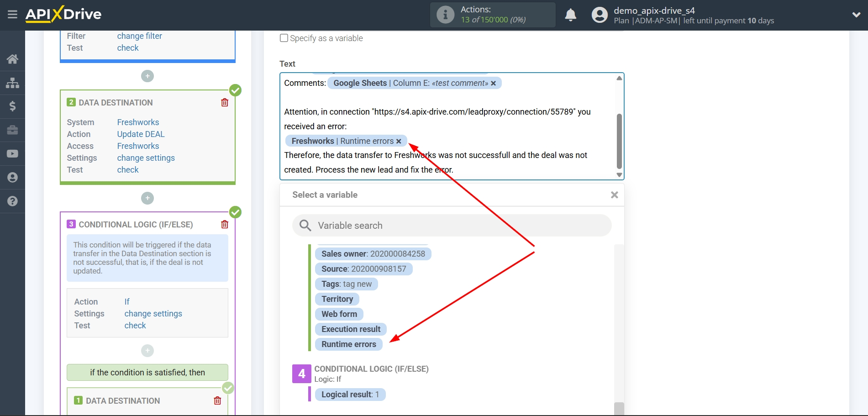Click text area scroll down arrow
868x416 pixels.
point(619,175)
